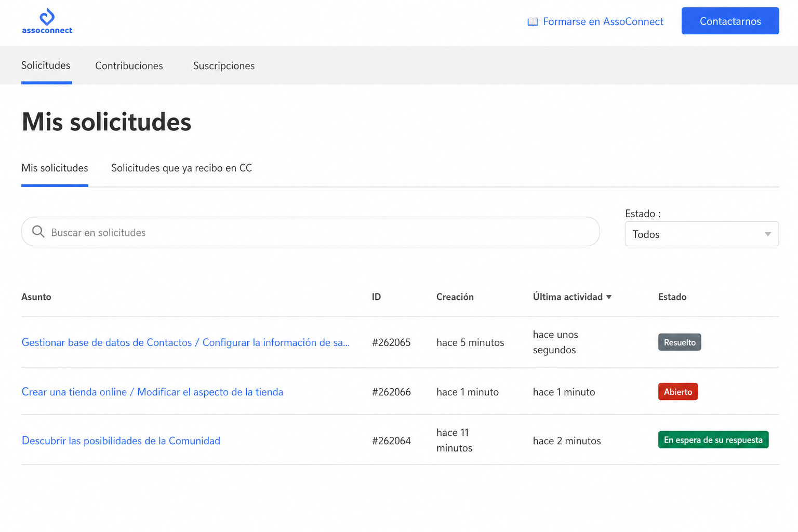Open Crear una tienda online request
This screenshot has width=798, height=532.
coord(152,392)
